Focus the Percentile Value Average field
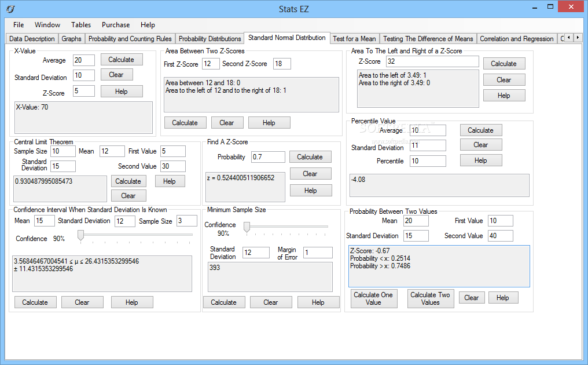Image resolution: width=588 pixels, height=365 pixels. click(428, 130)
